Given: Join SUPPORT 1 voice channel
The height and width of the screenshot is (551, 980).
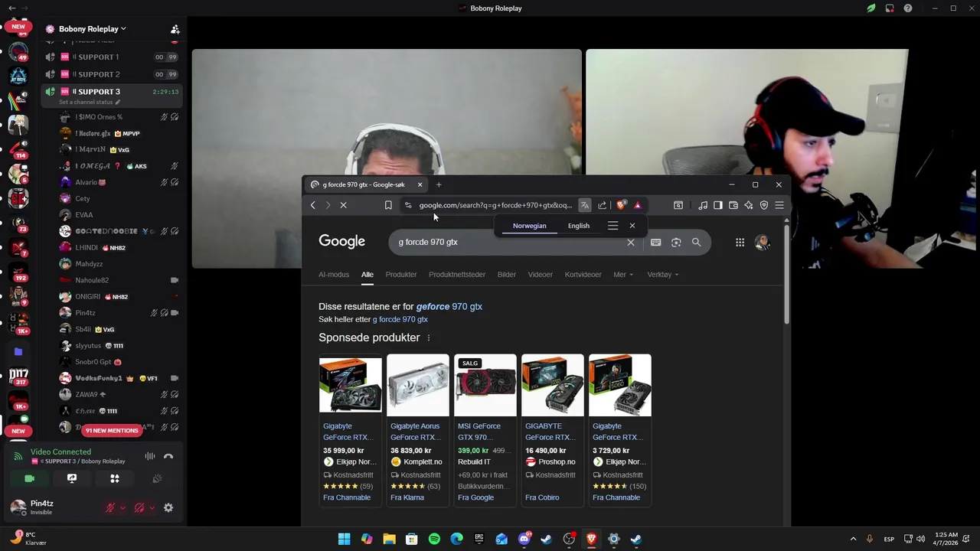Looking at the screenshot, I should [111, 57].
